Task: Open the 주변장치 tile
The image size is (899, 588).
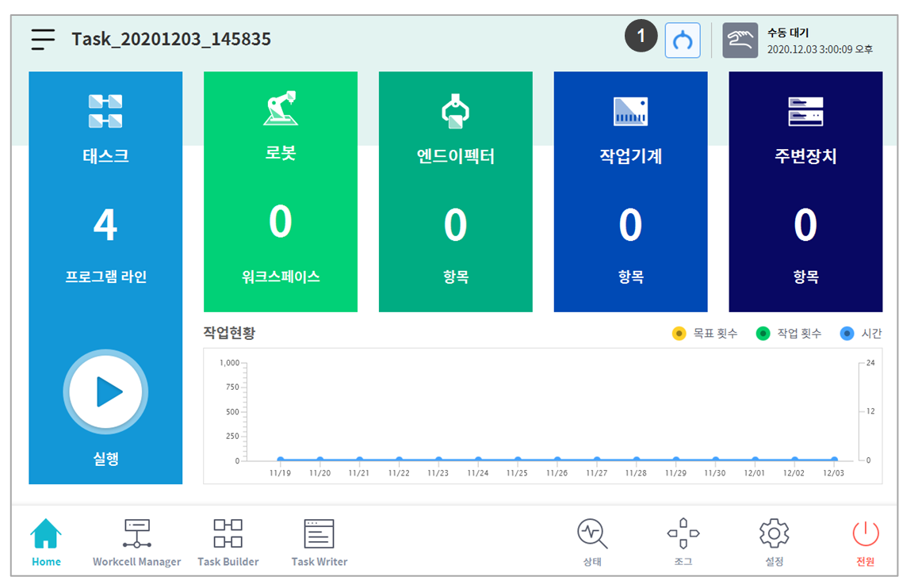Action: point(805,192)
